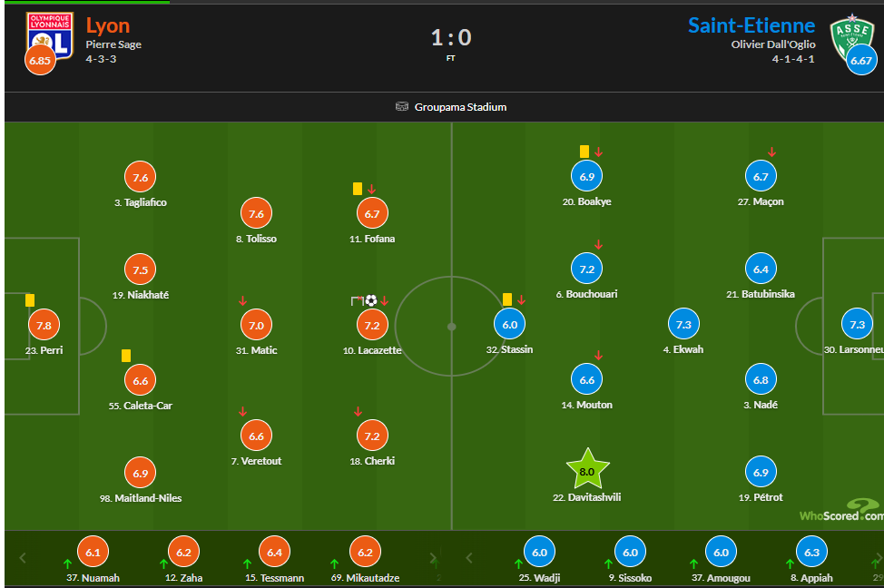Click Lyon's 6.85 team rating badge
Screen dimensions: 884x588
(x=40, y=61)
